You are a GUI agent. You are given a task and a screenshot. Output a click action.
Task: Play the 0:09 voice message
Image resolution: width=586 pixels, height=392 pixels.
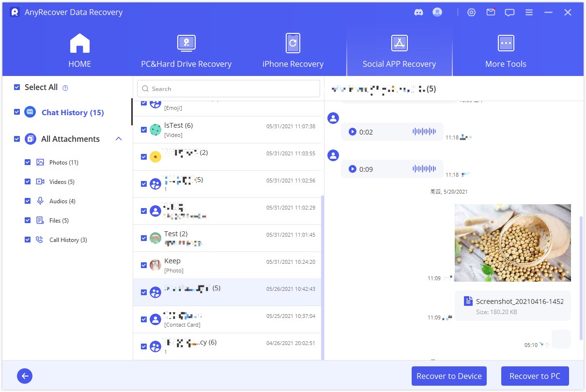[353, 169]
